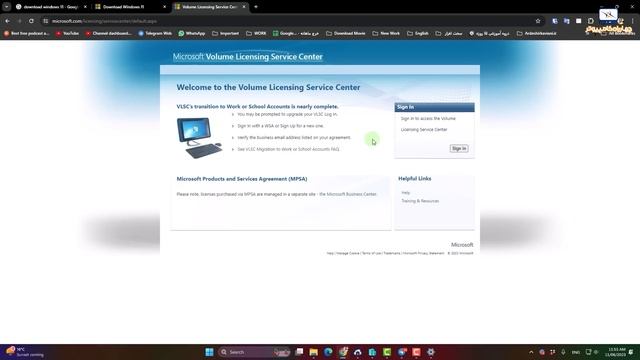Open the Terms of Use footer link
Viewport: 640px width, 360px height.
[371, 253]
